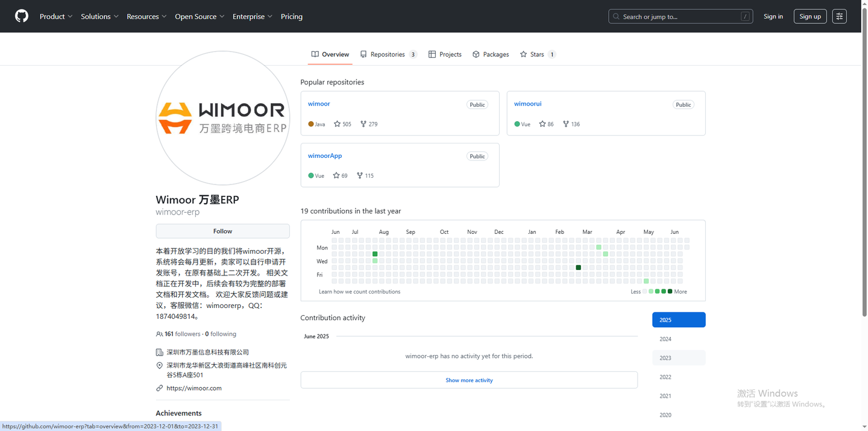The image size is (868, 431).
Task: Click Learn how we count contributions
Action: point(359,292)
